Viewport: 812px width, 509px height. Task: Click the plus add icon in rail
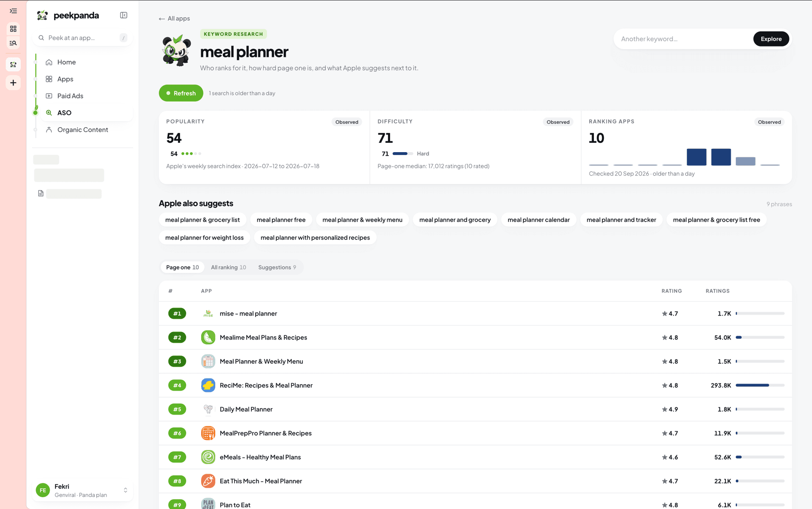pos(13,83)
